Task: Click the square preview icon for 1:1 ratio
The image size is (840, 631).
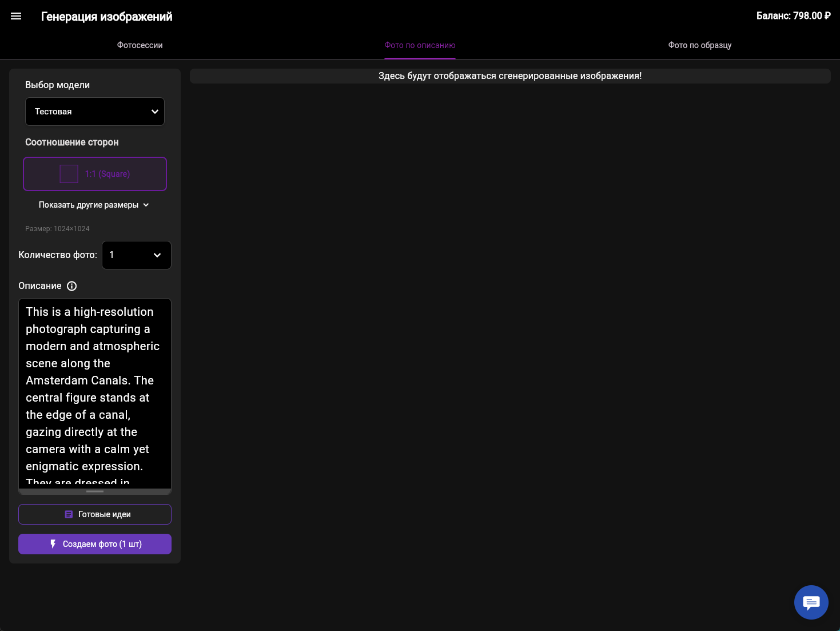Action: (x=69, y=174)
